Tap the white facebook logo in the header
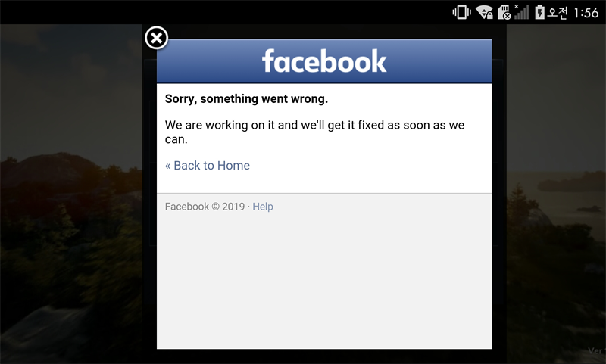Screen dimensions: 606x364 coord(324,61)
